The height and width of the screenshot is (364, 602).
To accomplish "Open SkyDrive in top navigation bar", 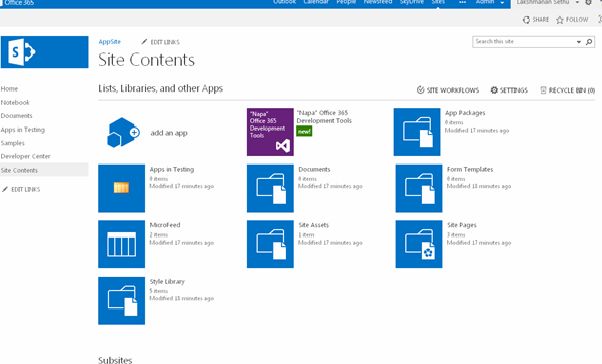I will tap(412, 2).
